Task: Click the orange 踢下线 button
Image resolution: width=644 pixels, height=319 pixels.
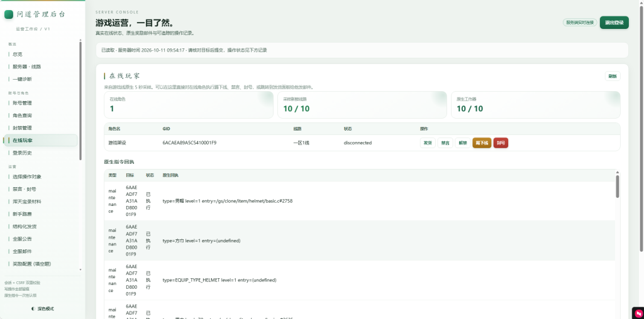Action: point(482,143)
